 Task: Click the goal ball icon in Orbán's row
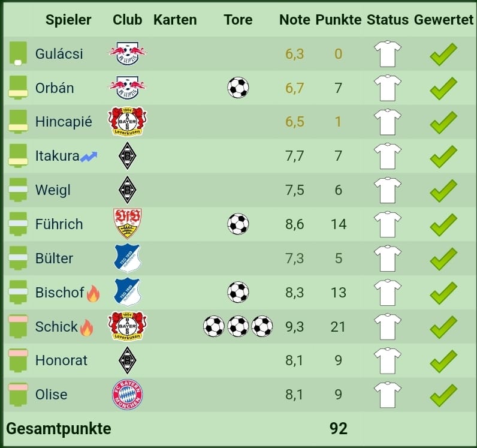click(238, 88)
